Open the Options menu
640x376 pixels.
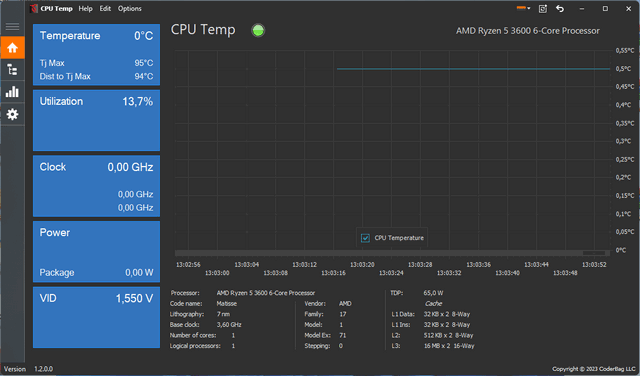(130, 9)
